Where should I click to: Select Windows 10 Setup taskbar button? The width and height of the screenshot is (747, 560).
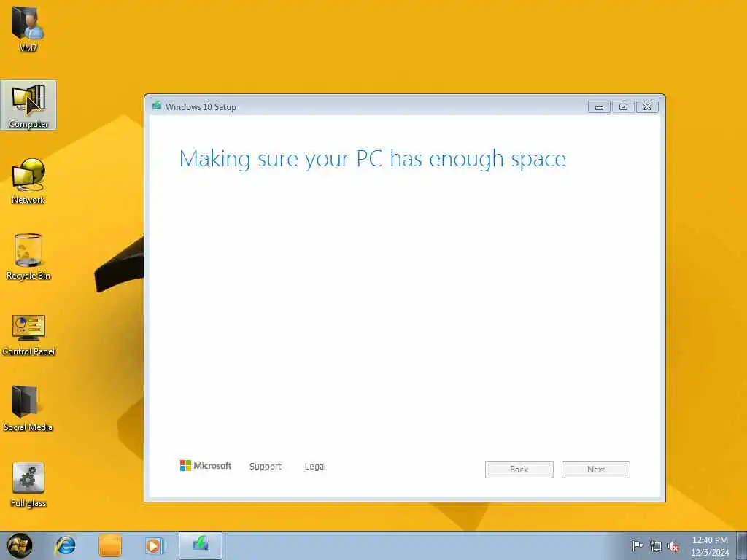coord(201,545)
